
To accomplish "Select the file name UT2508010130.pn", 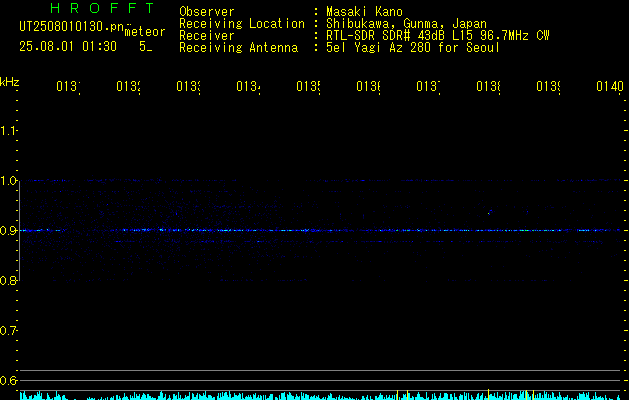I will [71, 27].
